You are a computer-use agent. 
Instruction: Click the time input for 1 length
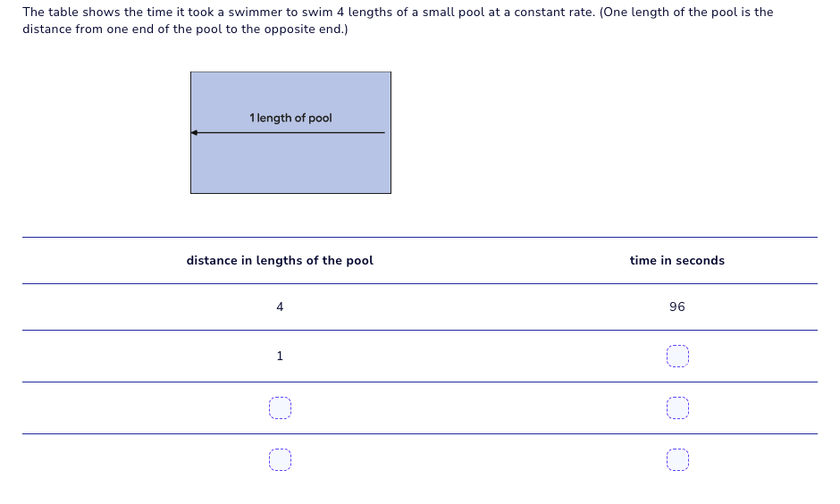[677, 357]
